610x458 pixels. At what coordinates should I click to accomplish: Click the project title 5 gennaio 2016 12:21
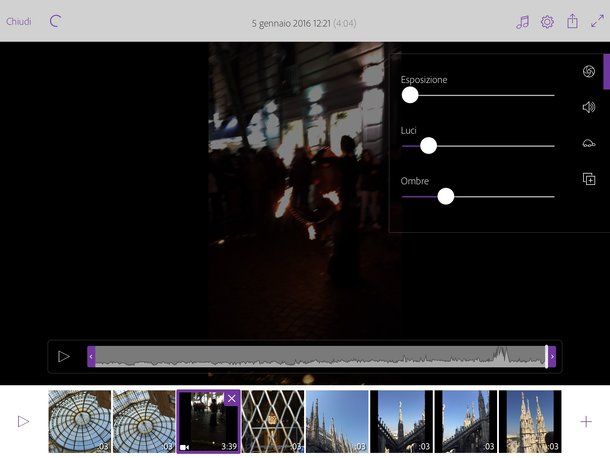tap(291, 23)
